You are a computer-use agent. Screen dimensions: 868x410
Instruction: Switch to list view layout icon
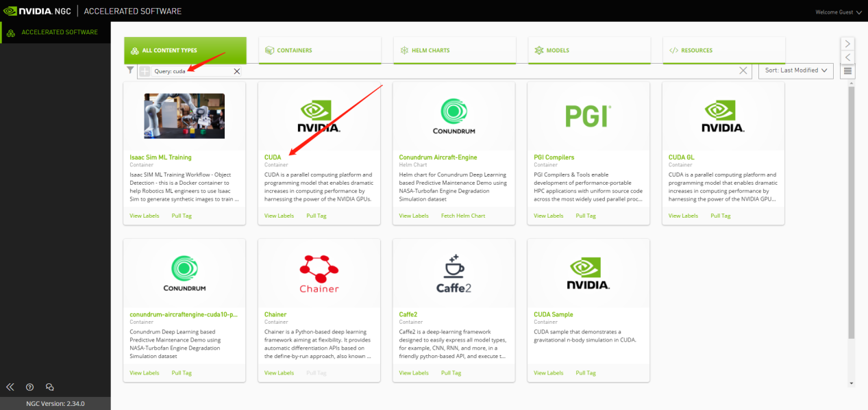pos(847,71)
